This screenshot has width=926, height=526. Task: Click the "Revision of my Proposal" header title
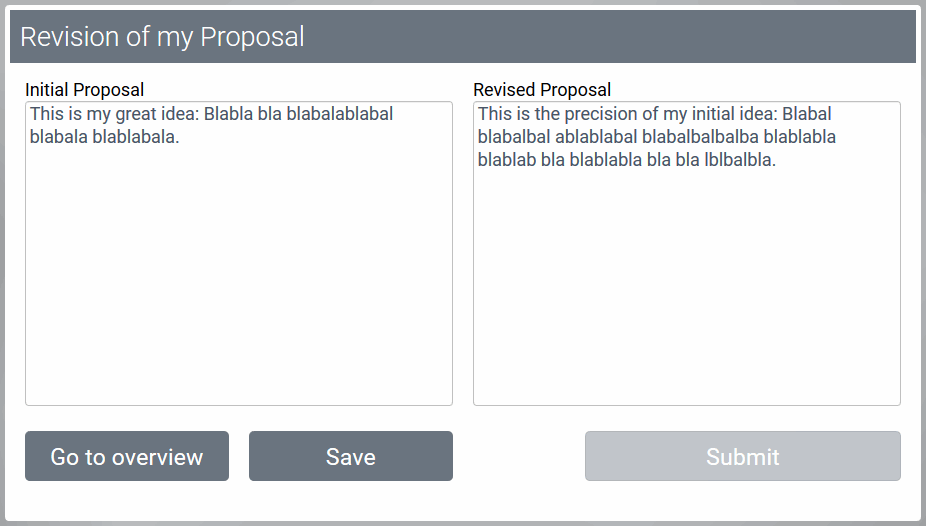162,37
